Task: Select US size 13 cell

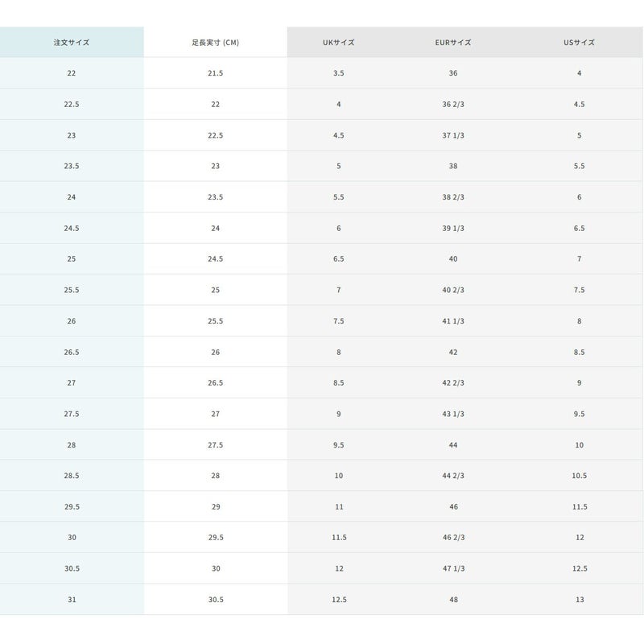Action: tap(579, 600)
